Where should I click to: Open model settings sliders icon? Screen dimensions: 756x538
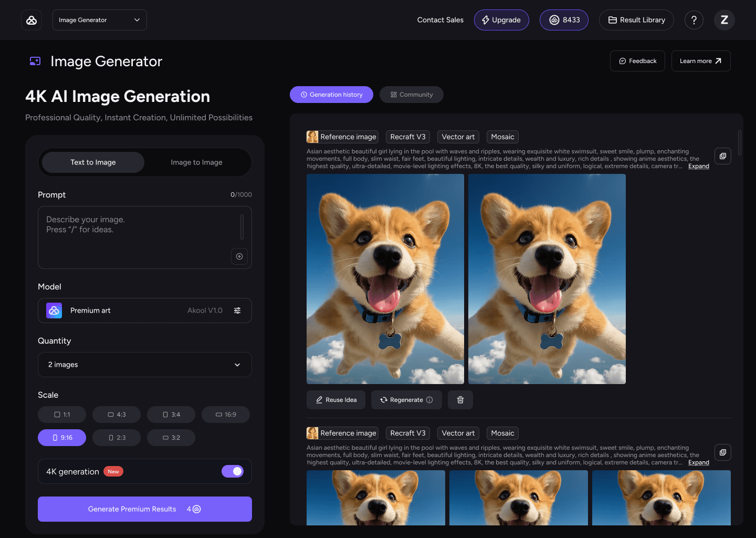[x=237, y=311]
